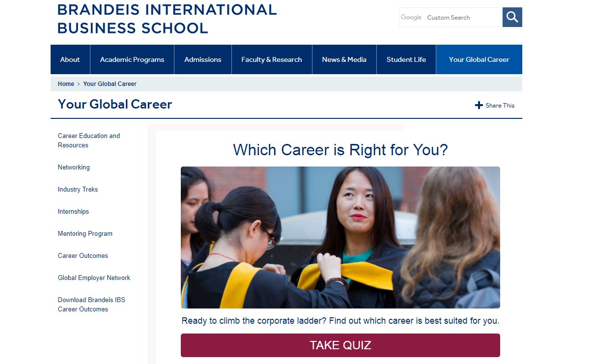Screen dimensions: 594x364
Task: Click the Home breadcrumb link
Action: [66, 84]
